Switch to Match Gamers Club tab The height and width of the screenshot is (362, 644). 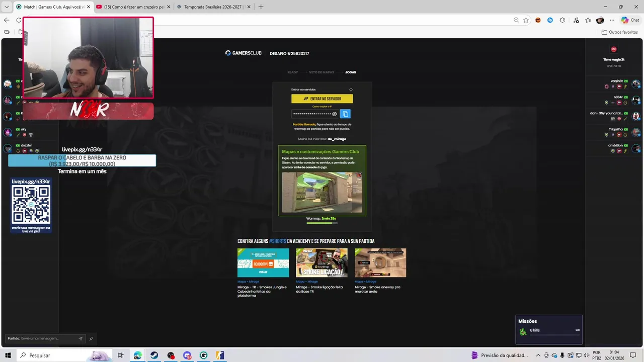point(53,7)
